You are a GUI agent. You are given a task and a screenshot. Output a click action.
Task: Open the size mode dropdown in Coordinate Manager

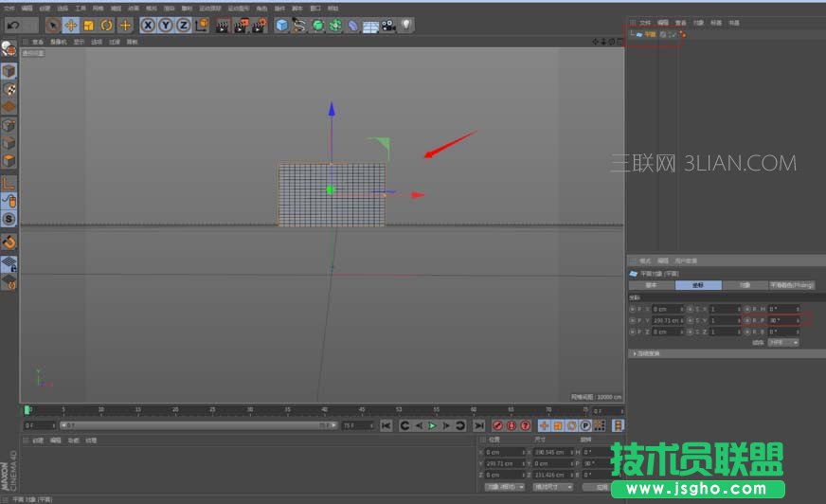552,487
